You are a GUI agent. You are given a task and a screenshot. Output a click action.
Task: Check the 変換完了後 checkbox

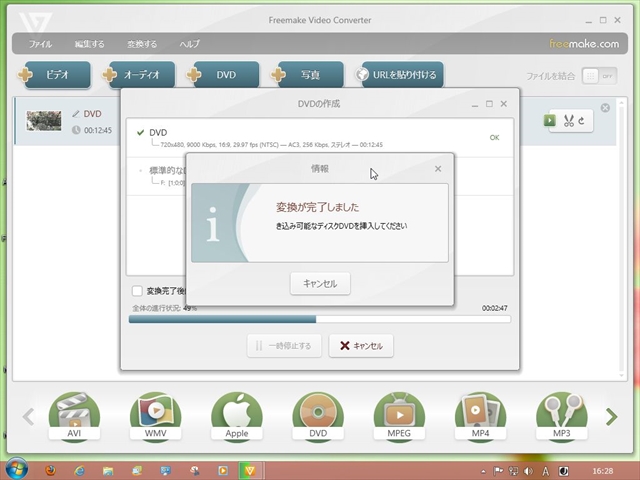[138, 292]
